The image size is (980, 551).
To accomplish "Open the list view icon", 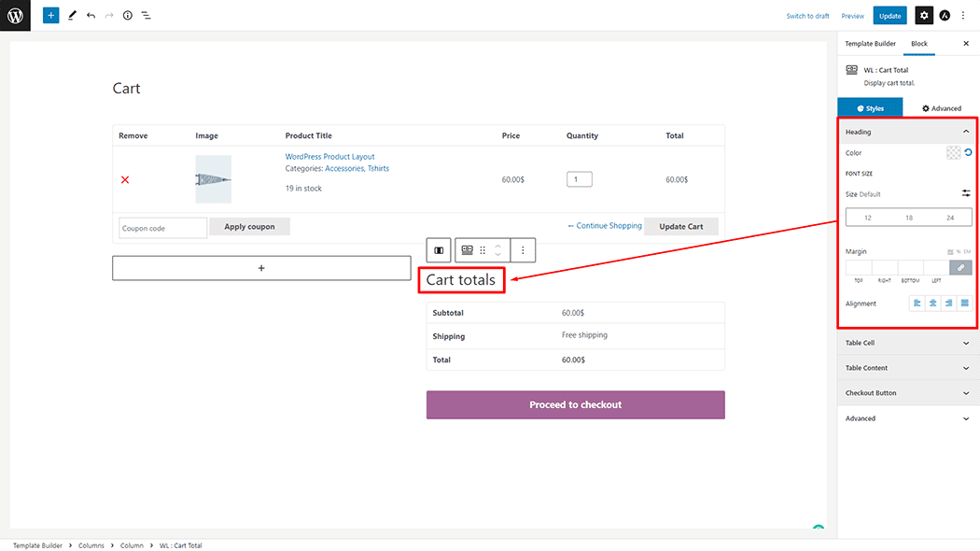I will click(x=147, y=16).
